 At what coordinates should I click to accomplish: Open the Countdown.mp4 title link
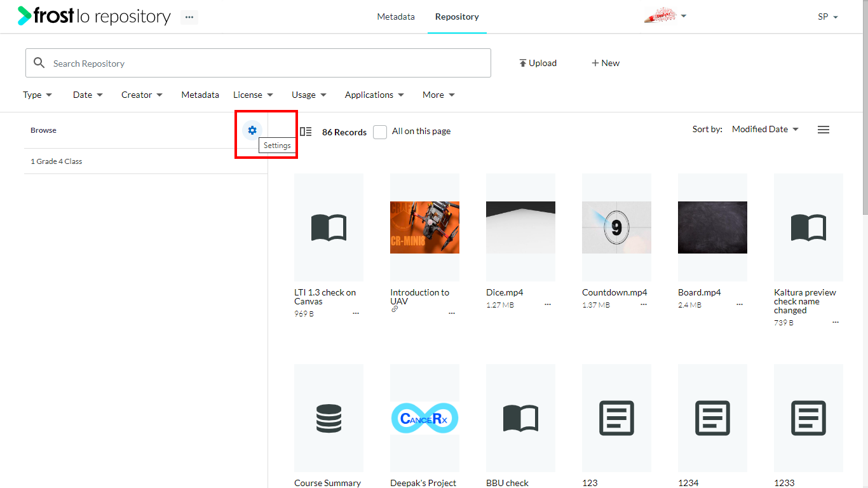point(614,292)
